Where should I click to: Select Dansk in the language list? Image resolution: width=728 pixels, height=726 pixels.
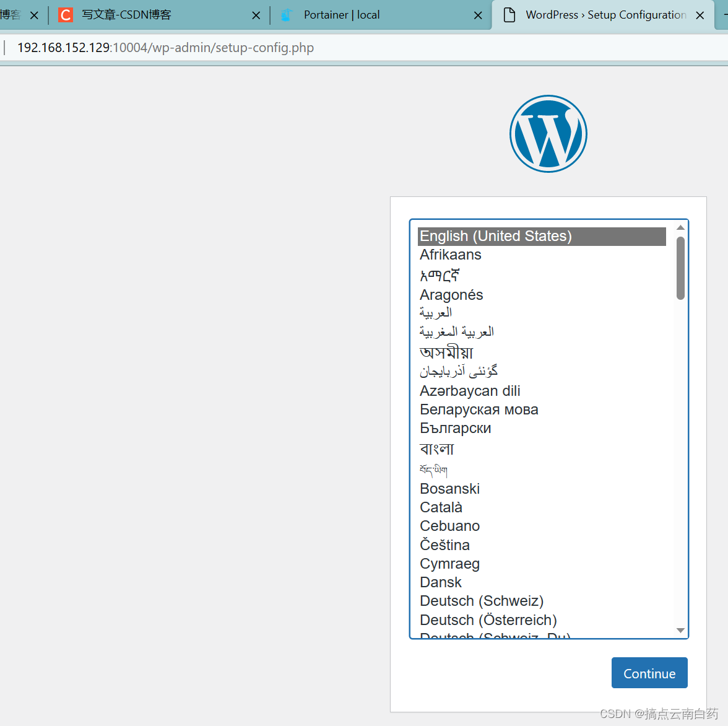542,582
